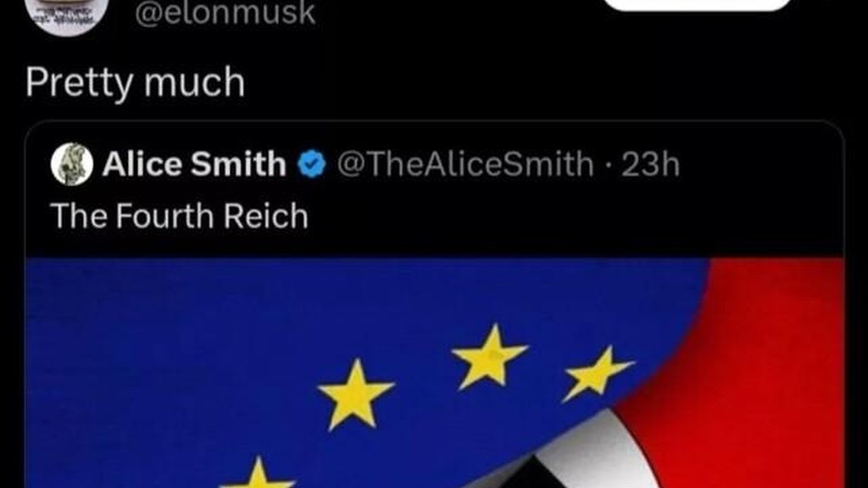Click the @elonmusk handle
Screen dimensions: 868x488
pos(225,14)
